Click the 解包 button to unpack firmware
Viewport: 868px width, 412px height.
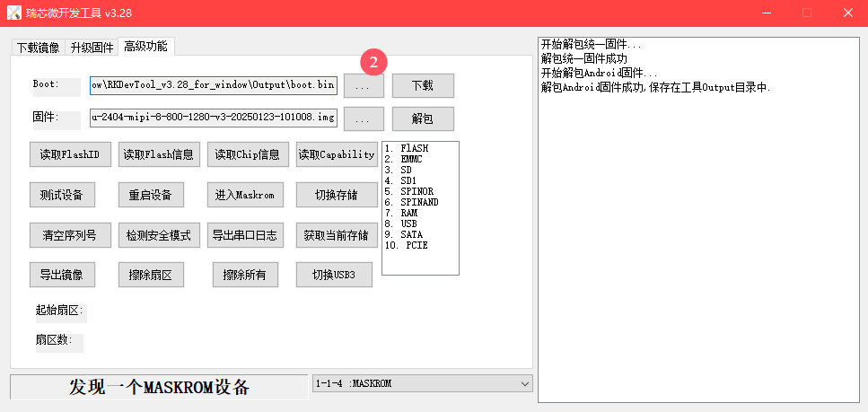click(x=422, y=118)
